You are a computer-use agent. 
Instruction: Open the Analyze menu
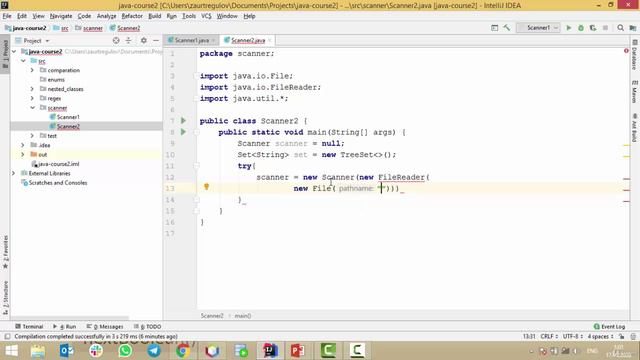tap(106, 16)
